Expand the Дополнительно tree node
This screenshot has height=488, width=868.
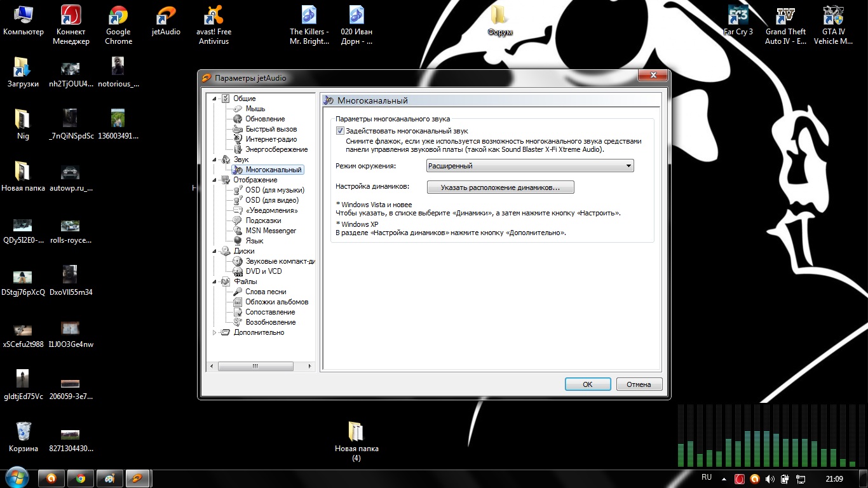(x=214, y=332)
